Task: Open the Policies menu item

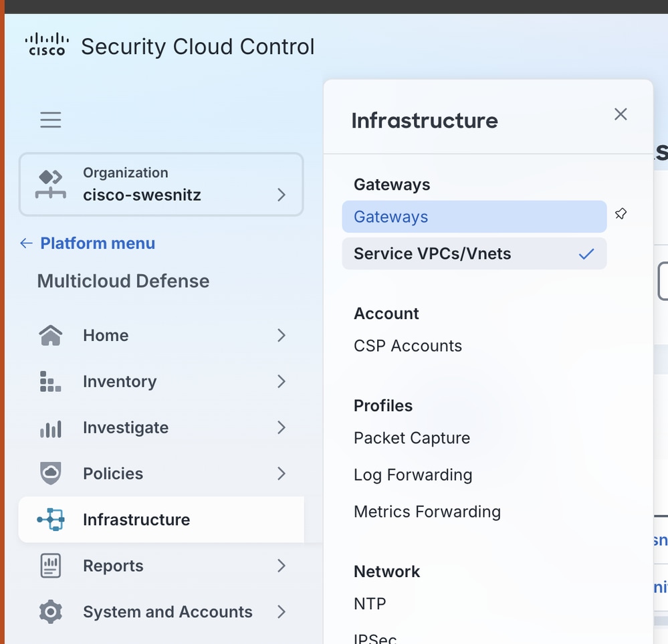Action: click(161, 473)
